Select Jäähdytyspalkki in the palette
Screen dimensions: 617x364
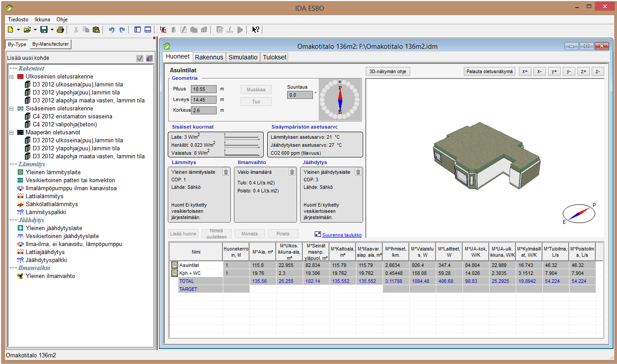pyautogui.click(x=46, y=260)
